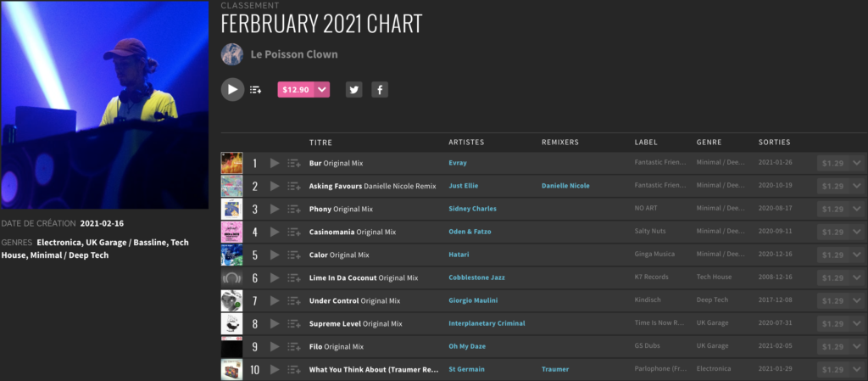Buy Phony for $1.29
The image size is (868, 381).
[x=833, y=210]
